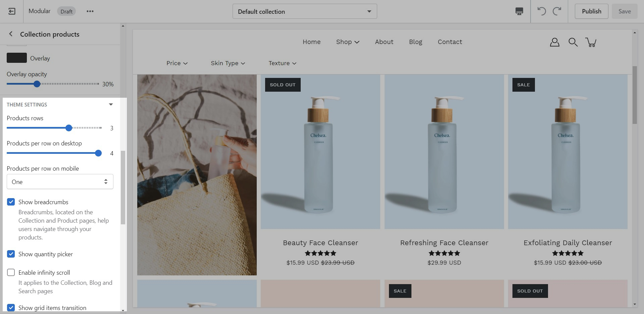Enable infinity scroll checkbox
Viewport: 644px width, 314px height.
point(11,272)
